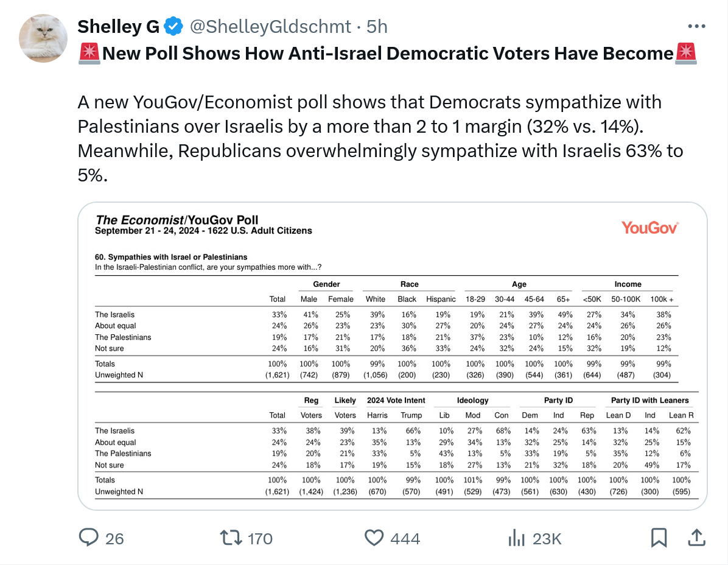This screenshot has width=728, height=565.
Task: Open the view analytics bar chart icon
Action: point(517,538)
